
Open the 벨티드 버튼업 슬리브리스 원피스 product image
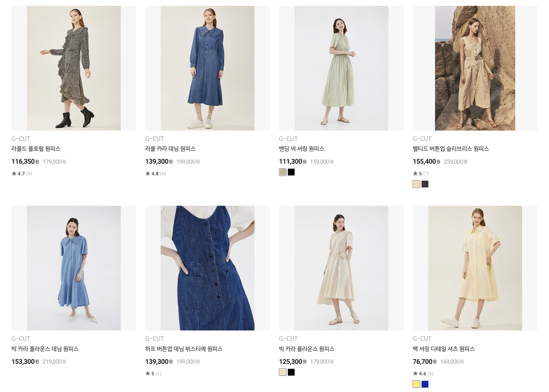point(475,68)
